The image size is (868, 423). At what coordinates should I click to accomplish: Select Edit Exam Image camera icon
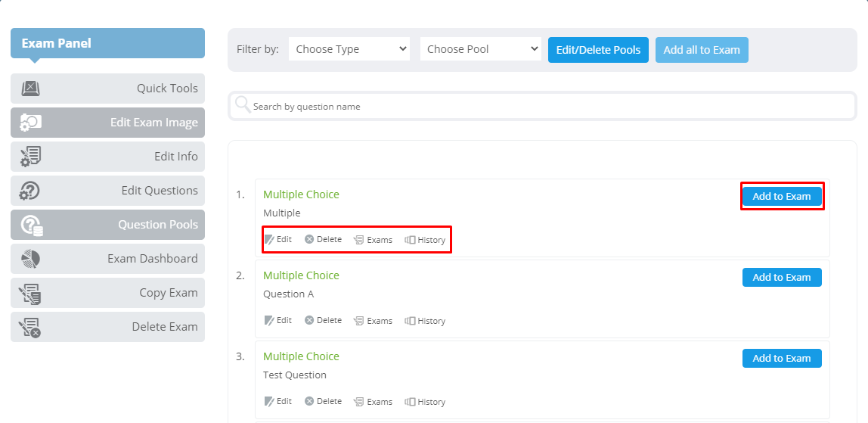[x=30, y=123]
